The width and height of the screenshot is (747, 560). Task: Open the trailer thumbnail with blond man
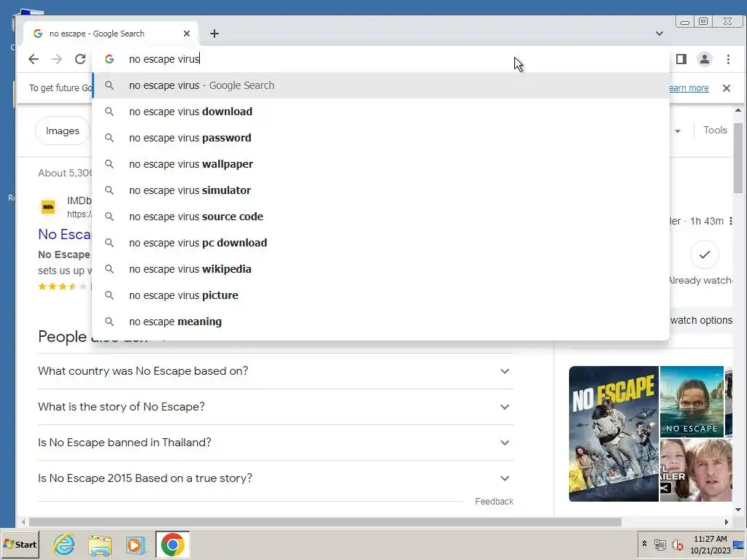[x=696, y=470]
